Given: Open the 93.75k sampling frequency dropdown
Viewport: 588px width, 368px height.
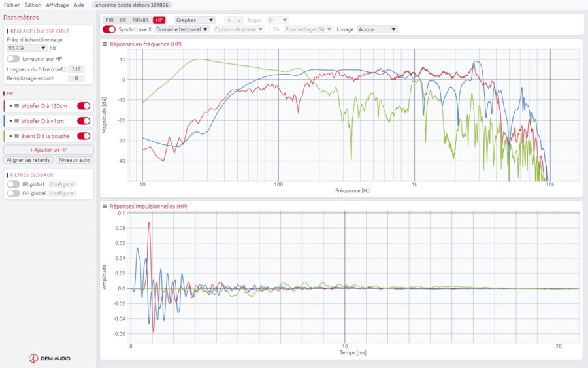Looking at the screenshot, I should [27, 48].
